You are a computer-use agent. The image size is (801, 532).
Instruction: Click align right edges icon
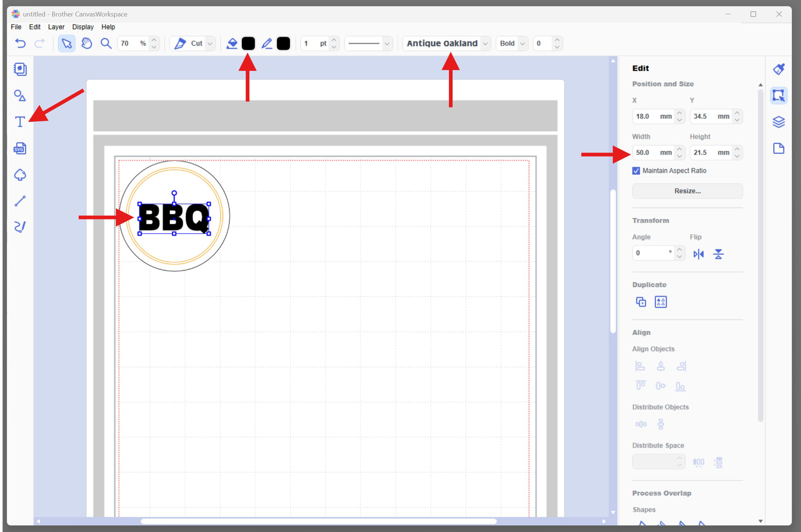tap(681, 366)
